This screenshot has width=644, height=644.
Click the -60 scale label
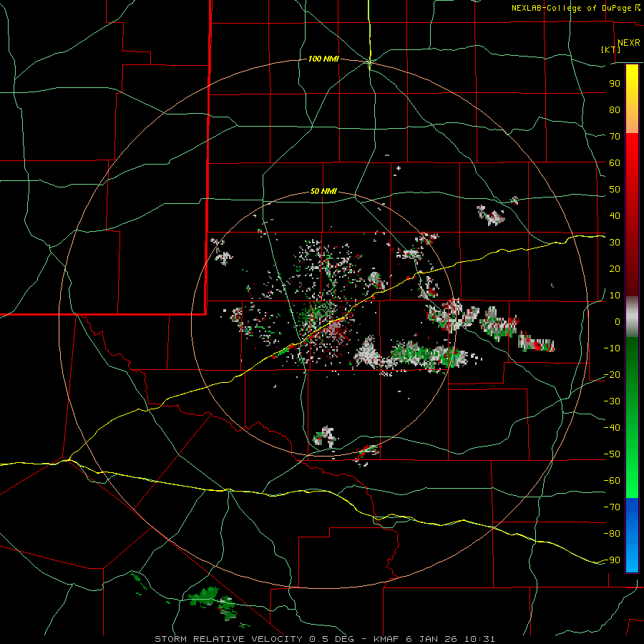(x=612, y=481)
